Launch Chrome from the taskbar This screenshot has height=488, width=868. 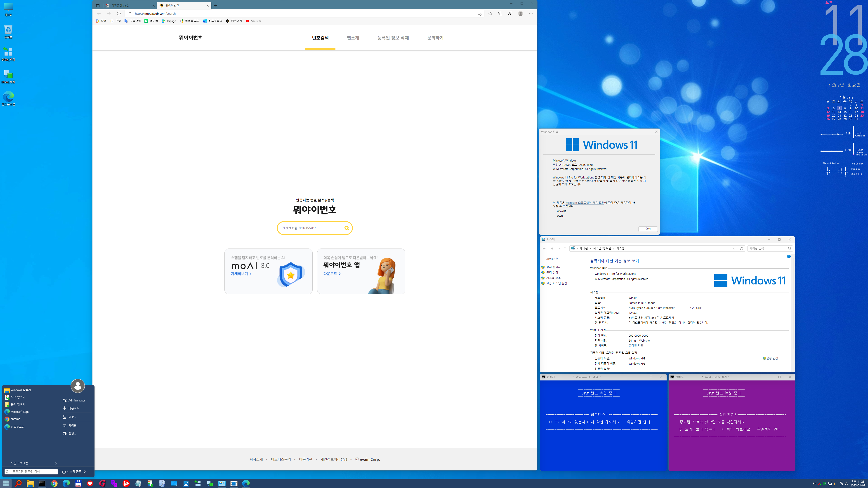[54, 483]
